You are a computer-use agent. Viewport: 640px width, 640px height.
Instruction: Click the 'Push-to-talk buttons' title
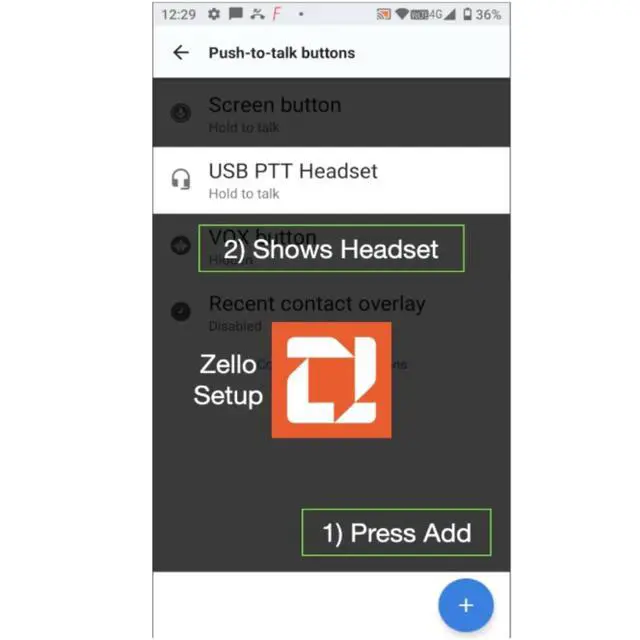coord(282,53)
